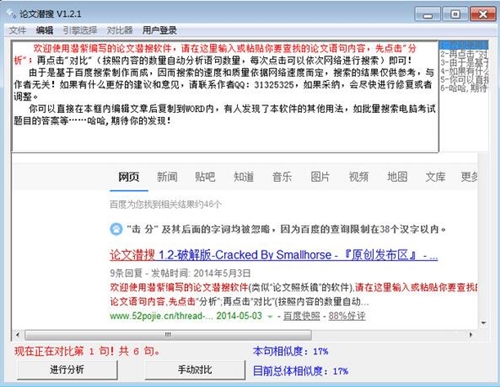Click the 现在正在对比第 1 句 status text
The height and width of the screenshot is (387, 500).
(x=87, y=351)
